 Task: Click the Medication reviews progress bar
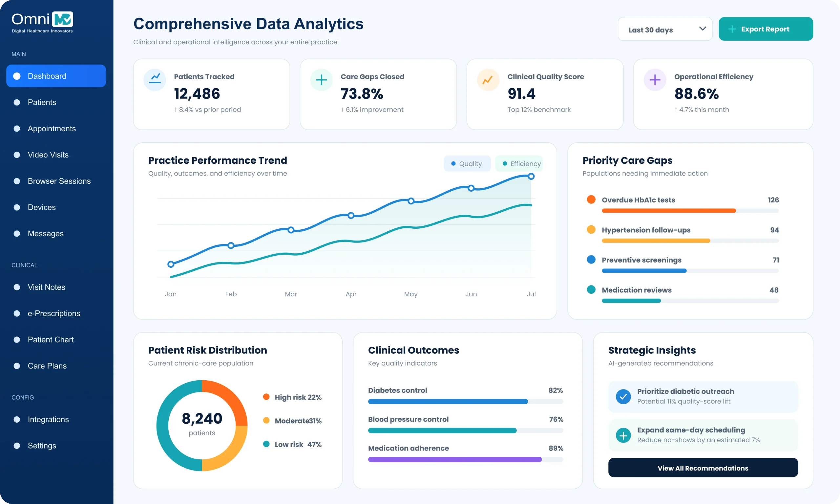tap(690, 301)
